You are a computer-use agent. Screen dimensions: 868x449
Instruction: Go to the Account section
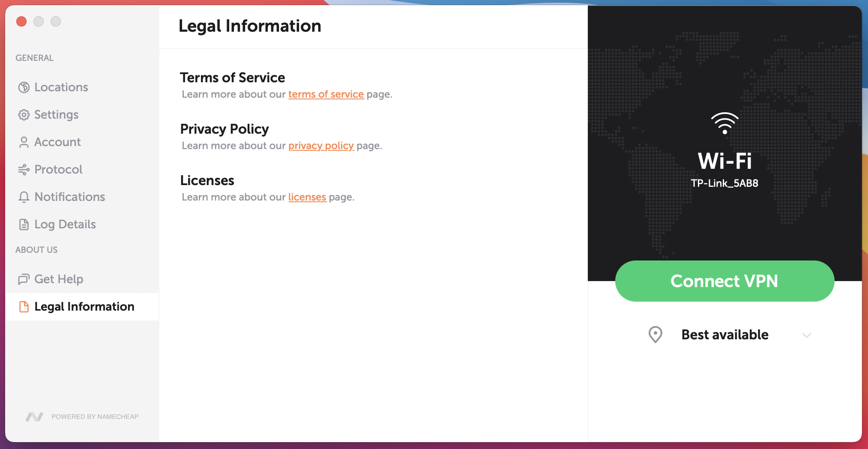[82, 142]
